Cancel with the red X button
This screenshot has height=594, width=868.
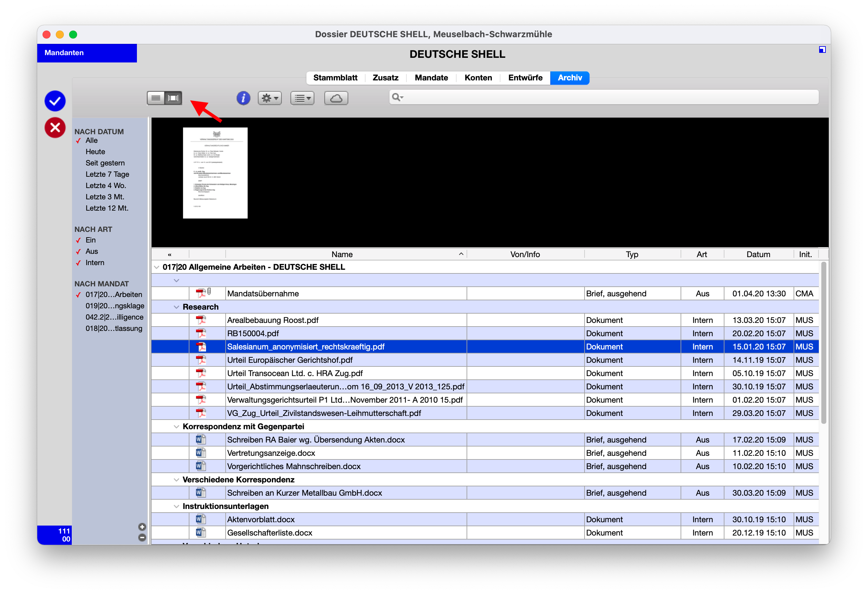55,128
